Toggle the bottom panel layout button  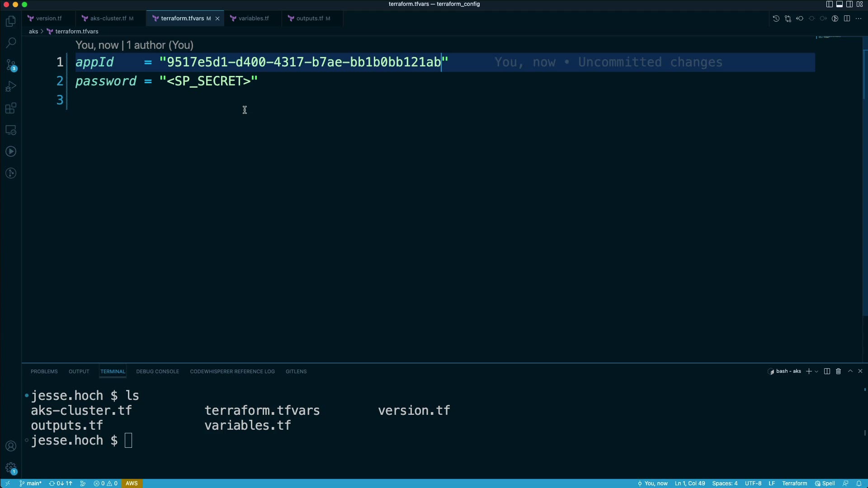coord(839,4)
